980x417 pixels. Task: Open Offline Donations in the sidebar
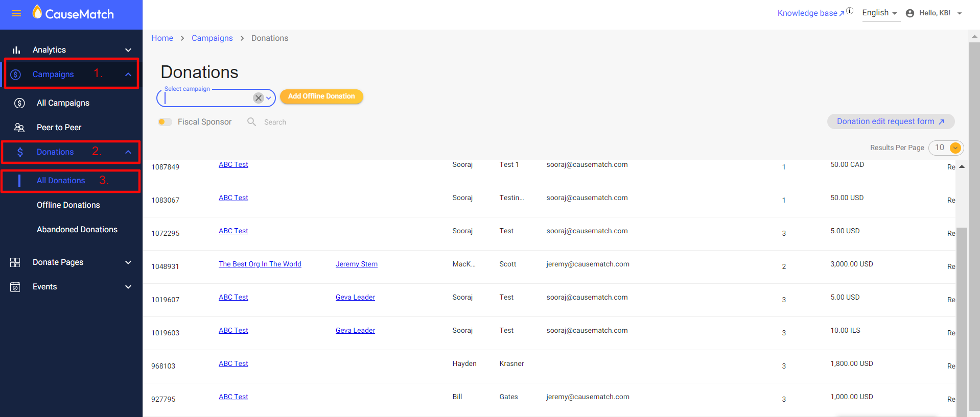coord(68,205)
